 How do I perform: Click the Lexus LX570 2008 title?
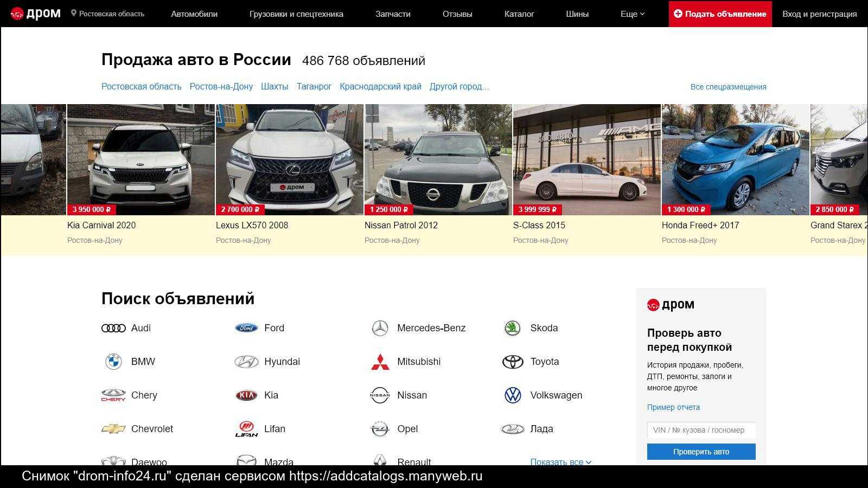pyautogui.click(x=252, y=225)
